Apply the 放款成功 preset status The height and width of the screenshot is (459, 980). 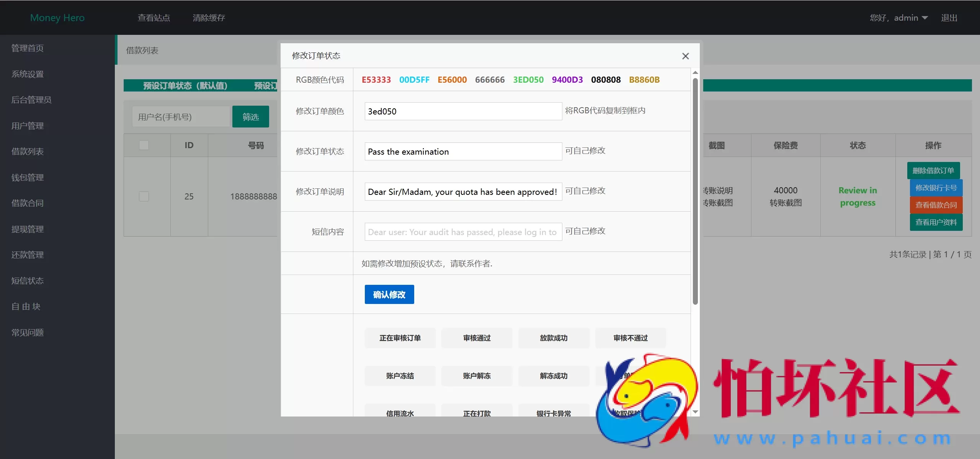tap(554, 338)
